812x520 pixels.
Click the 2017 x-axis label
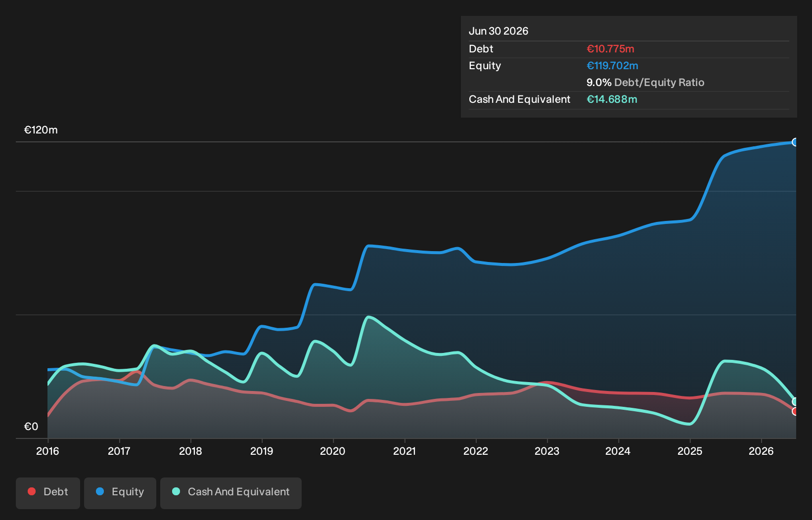119,451
